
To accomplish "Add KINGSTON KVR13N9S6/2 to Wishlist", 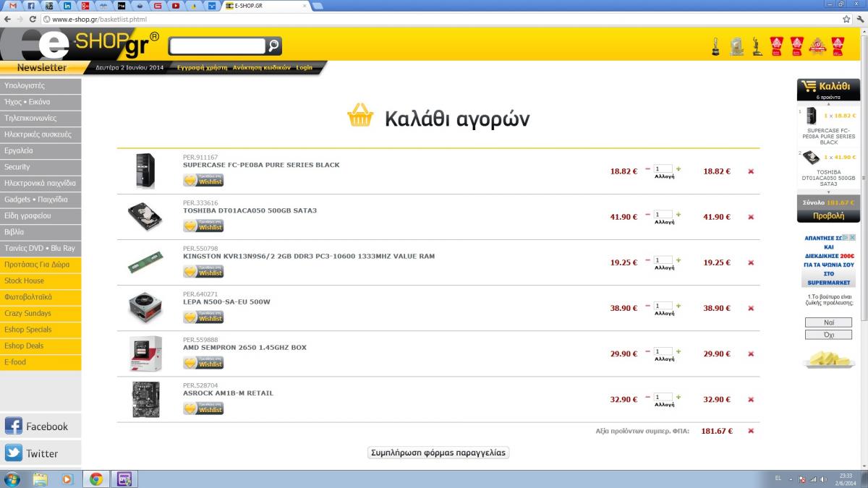I will pos(203,271).
